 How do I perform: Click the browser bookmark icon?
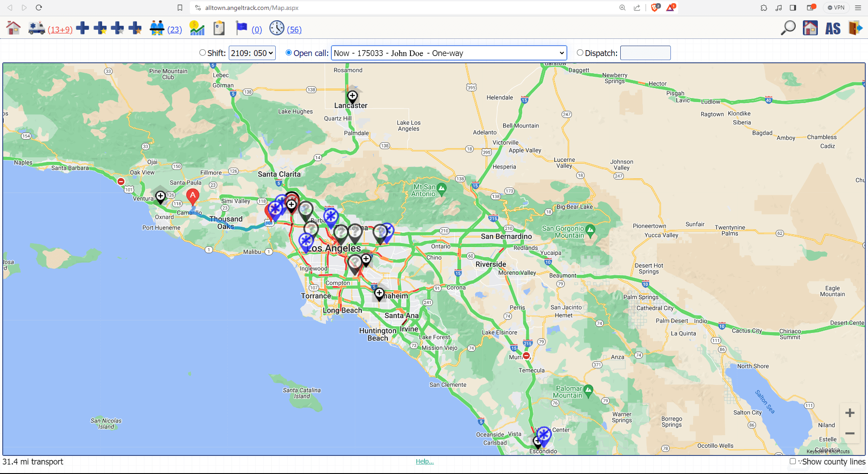[180, 8]
